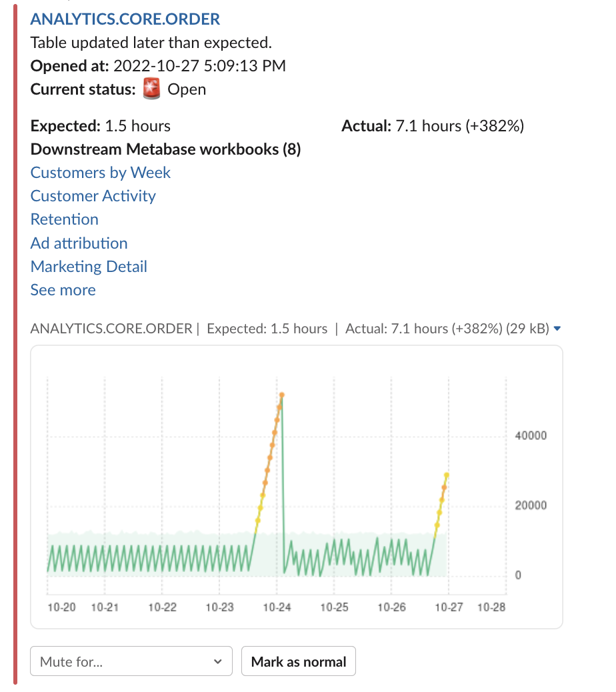Click See more to list all workbooks
The width and height of the screenshot is (616, 692).
[x=63, y=290]
